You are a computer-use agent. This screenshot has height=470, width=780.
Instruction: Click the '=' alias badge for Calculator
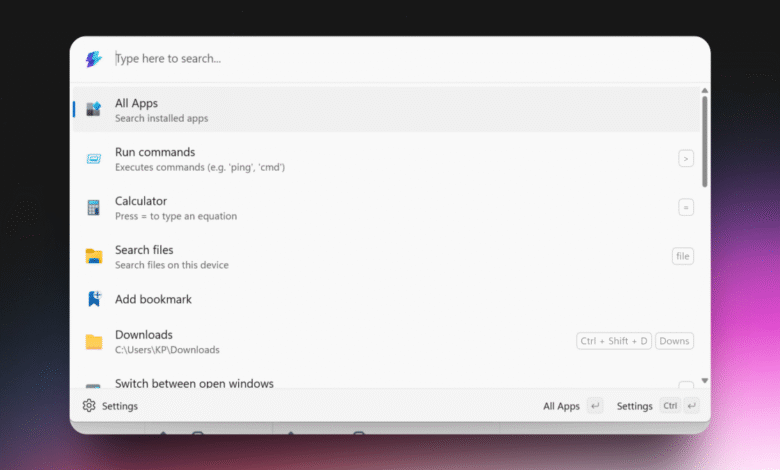coord(686,207)
